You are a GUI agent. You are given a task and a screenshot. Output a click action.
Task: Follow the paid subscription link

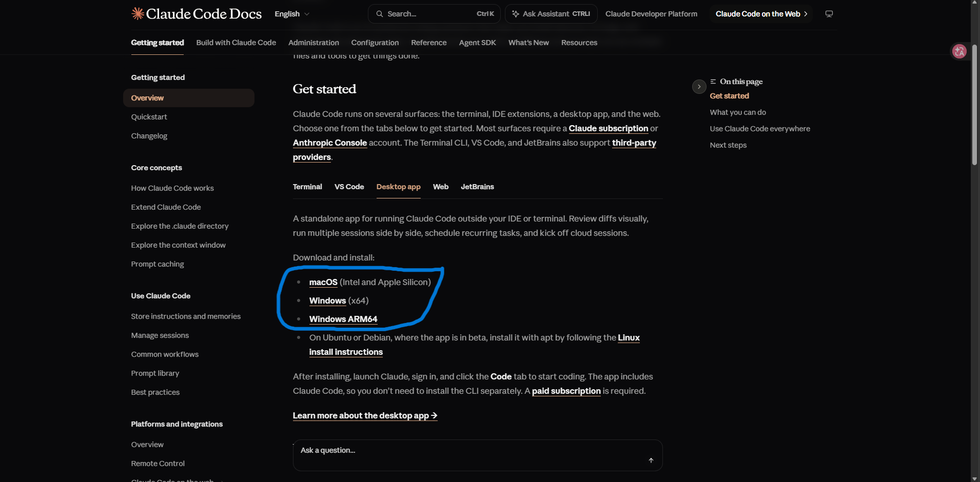566,391
